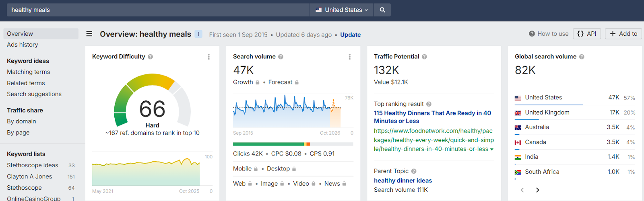Click the Desktop lock icon
The height and width of the screenshot is (201, 644).
(x=294, y=169)
